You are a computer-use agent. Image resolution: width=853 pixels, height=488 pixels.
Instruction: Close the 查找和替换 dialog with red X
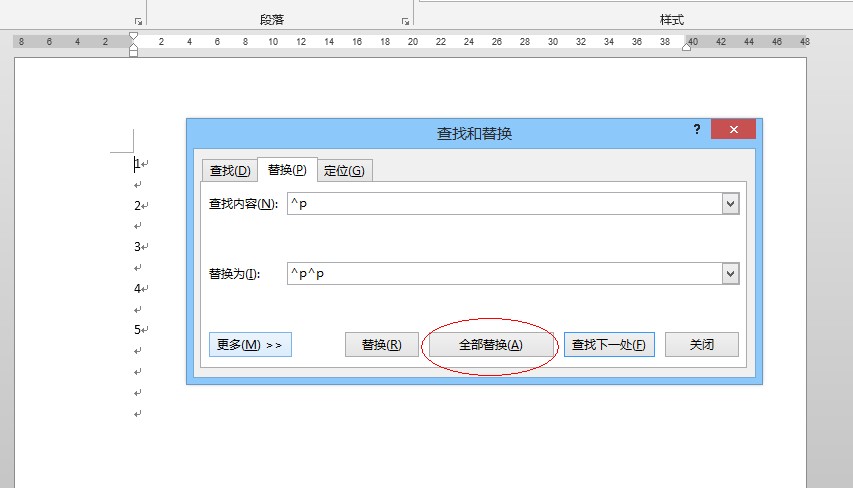click(x=733, y=130)
